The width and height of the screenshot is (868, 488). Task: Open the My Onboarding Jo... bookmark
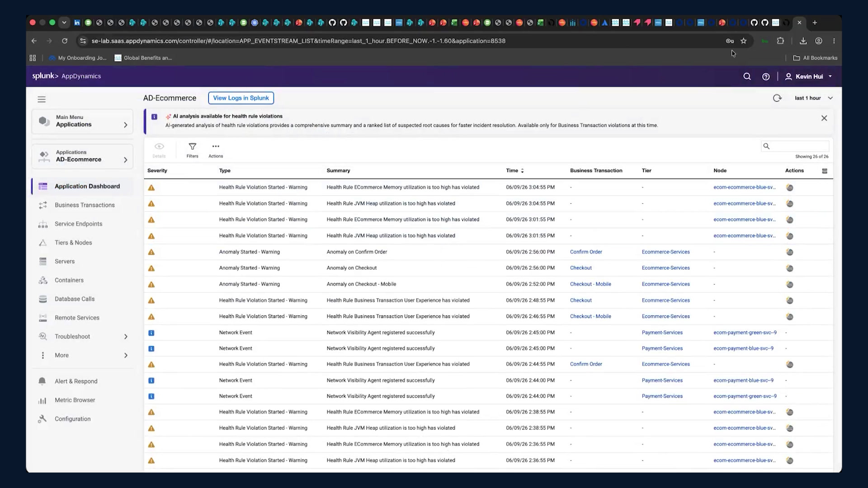[77, 58]
